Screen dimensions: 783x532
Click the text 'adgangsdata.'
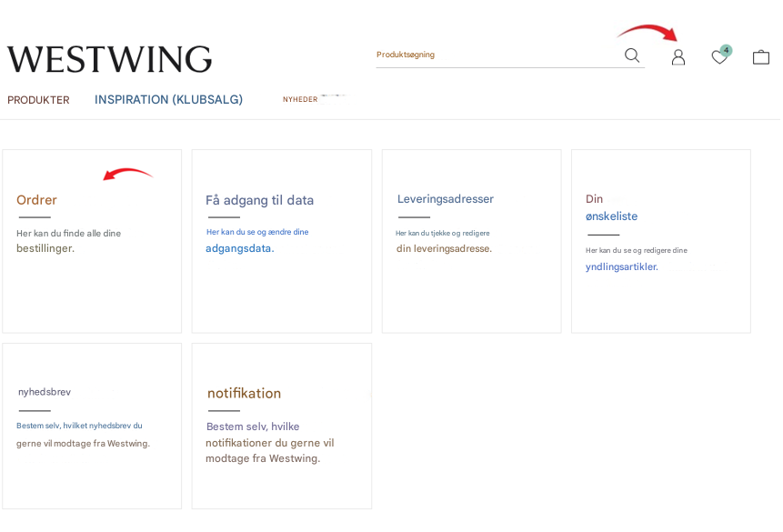(240, 248)
